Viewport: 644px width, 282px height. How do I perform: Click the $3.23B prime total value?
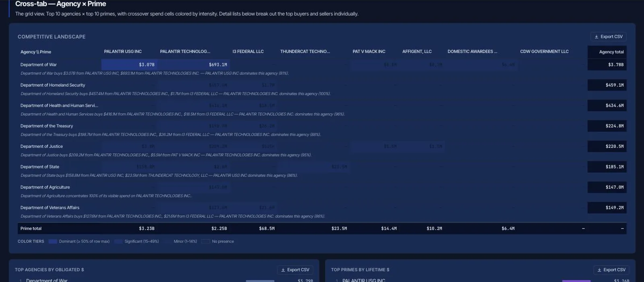pyautogui.click(x=147, y=228)
